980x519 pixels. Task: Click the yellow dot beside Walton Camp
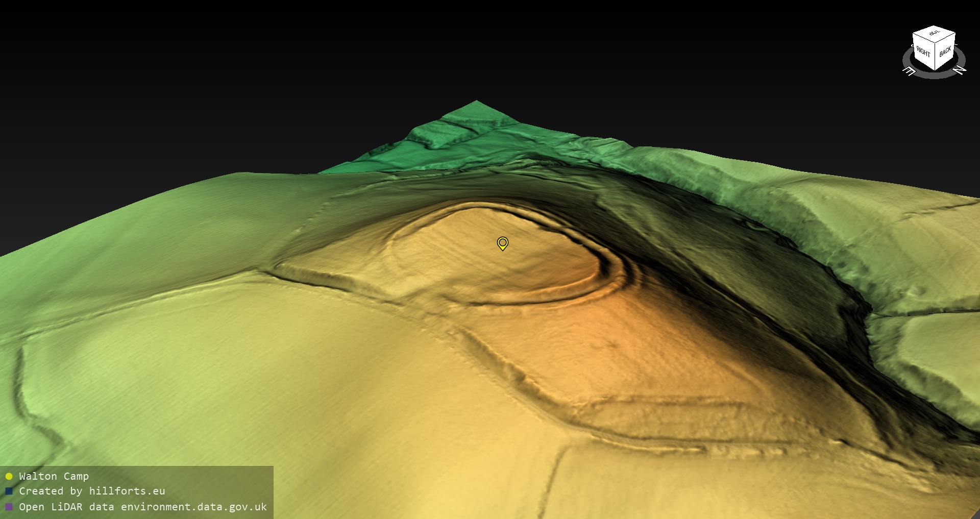[9, 476]
